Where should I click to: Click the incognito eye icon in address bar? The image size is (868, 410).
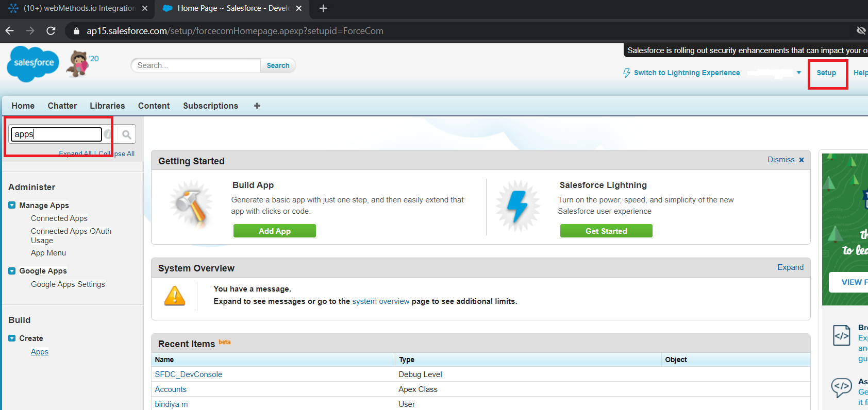(x=861, y=31)
